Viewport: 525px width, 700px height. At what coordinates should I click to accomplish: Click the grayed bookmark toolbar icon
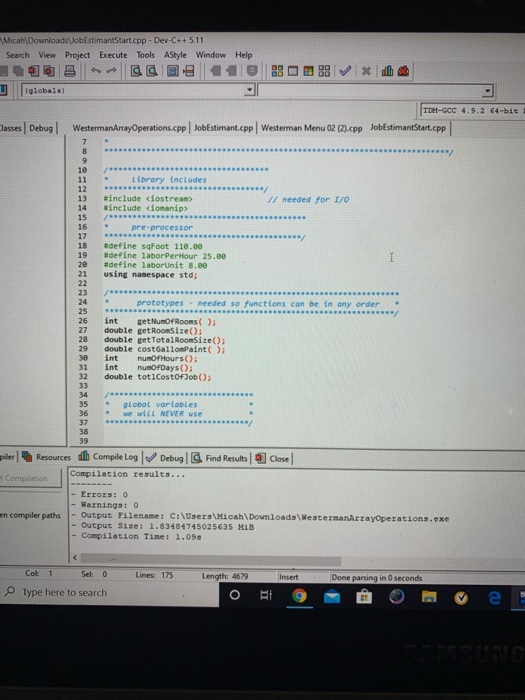252,71
